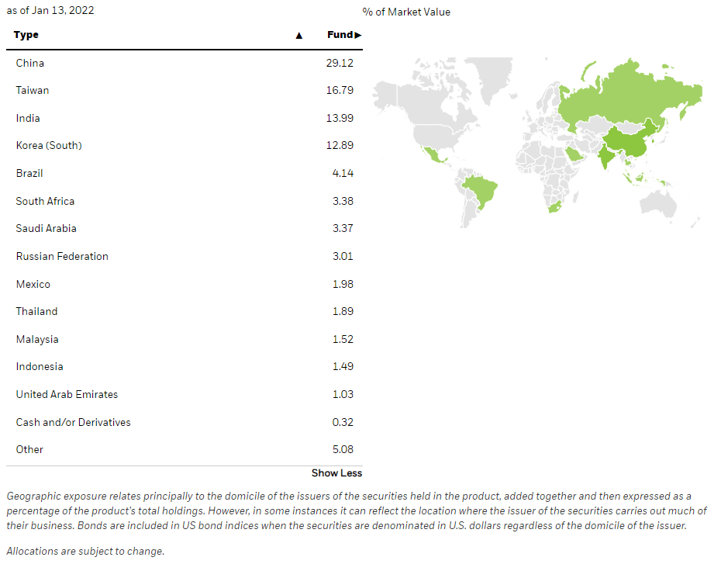Click the % of Market Value label

(x=405, y=12)
